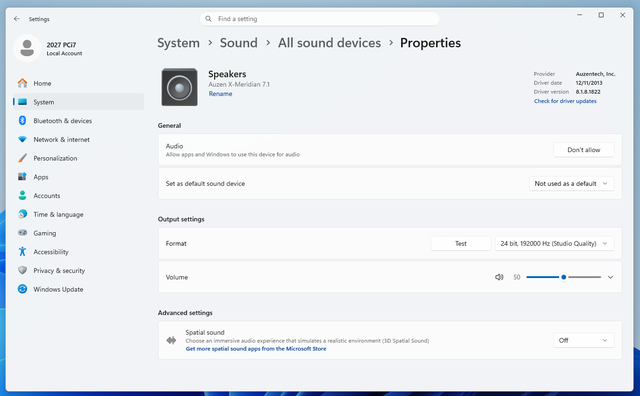Viewport: 640px width, 396px height.
Task: Open Gaming settings page
Action: pyautogui.click(x=78, y=233)
